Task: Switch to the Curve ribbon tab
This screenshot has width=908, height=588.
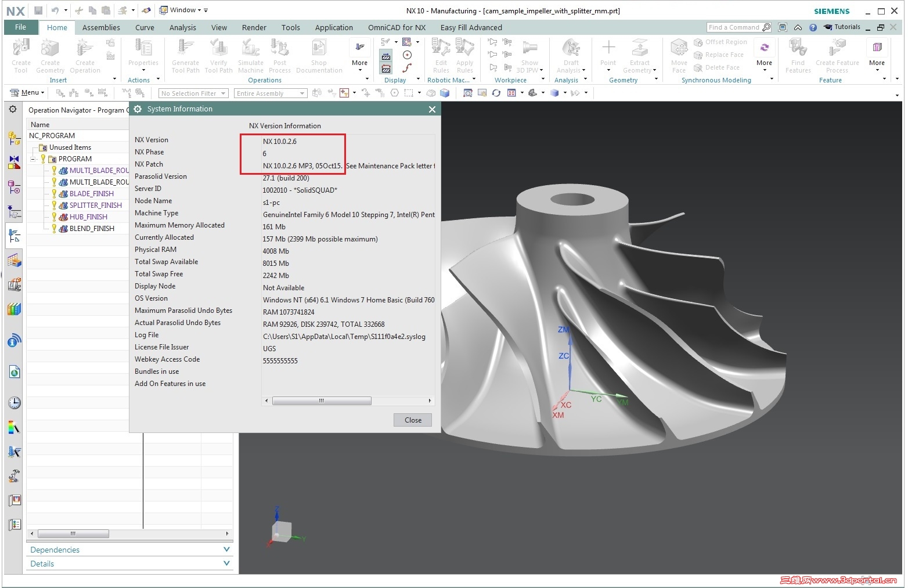Action: tap(145, 27)
